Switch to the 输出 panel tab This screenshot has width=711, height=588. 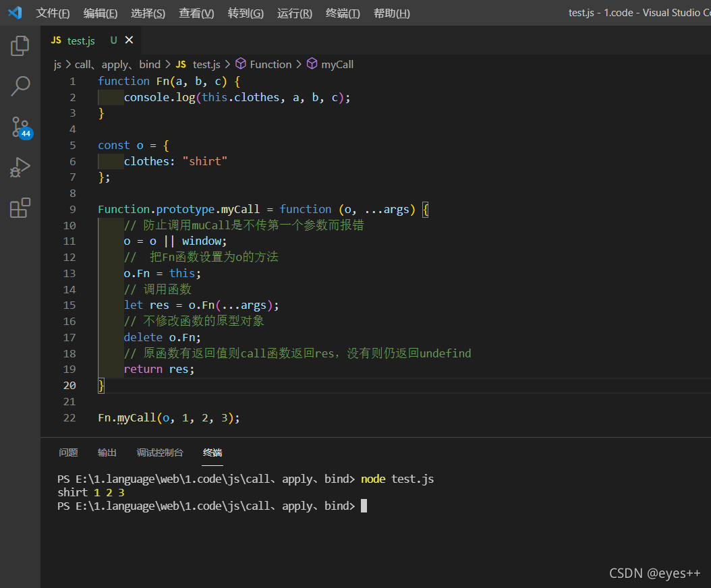coord(107,452)
